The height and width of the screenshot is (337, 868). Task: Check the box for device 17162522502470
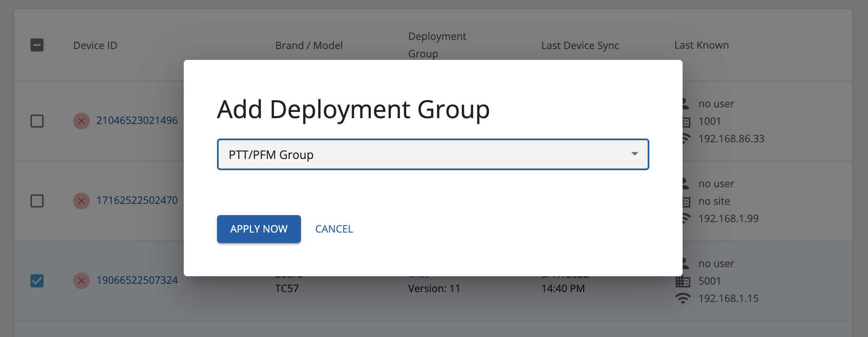(x=37, y=201)
